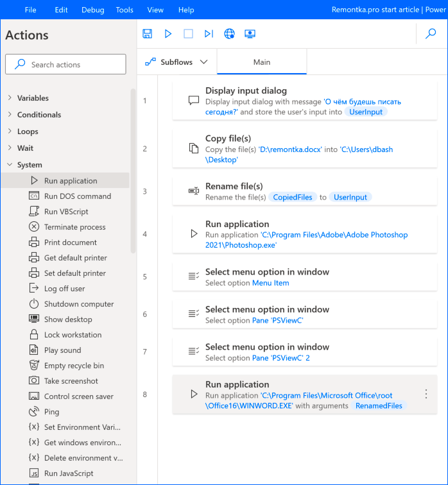Select the Show desktop action
448x485 pixels.
pos(65,319)
